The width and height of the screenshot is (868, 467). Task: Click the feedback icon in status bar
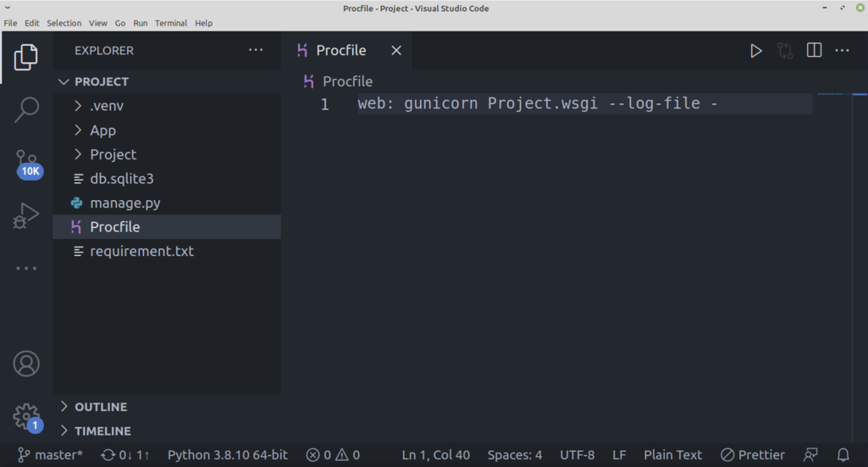click(810, 455)
